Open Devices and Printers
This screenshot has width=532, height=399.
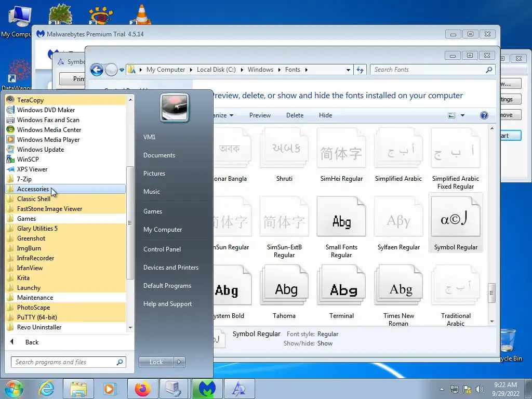click(170, 268)
